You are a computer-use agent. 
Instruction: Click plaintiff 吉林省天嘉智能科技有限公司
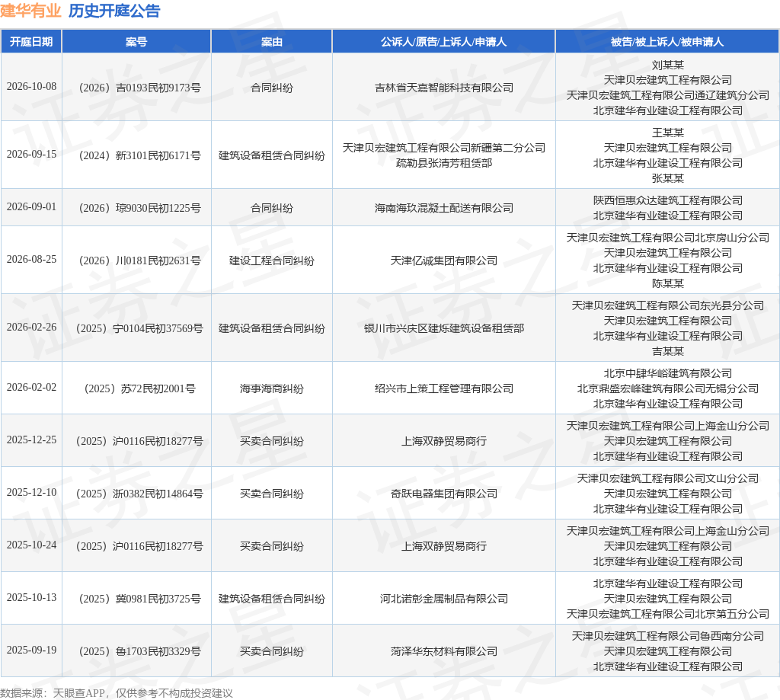coord(444,88)
